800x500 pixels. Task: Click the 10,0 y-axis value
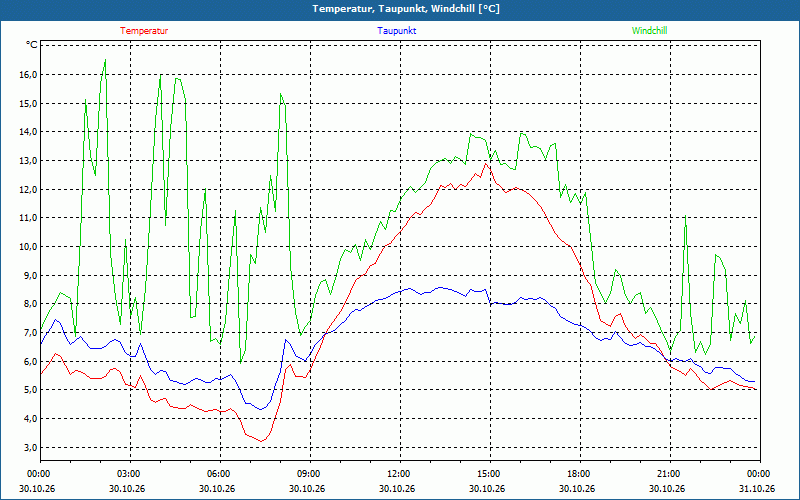coord(29,247)
